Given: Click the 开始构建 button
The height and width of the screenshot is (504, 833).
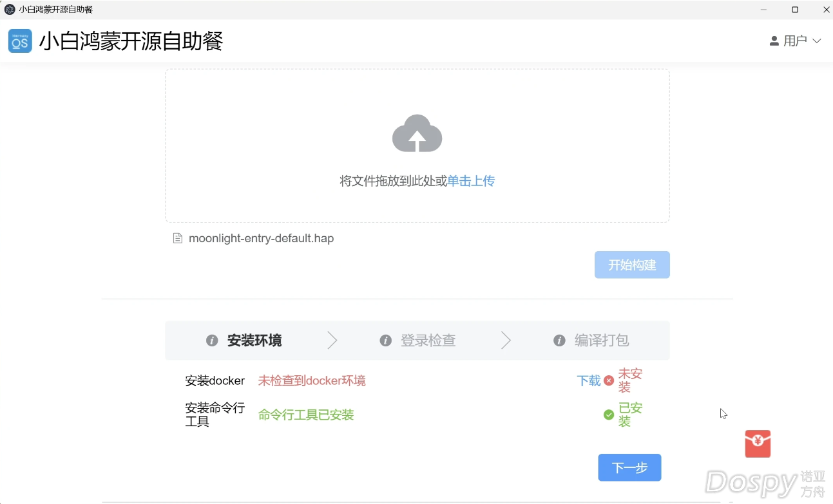Looking at the screenshot, I should 632,265.
